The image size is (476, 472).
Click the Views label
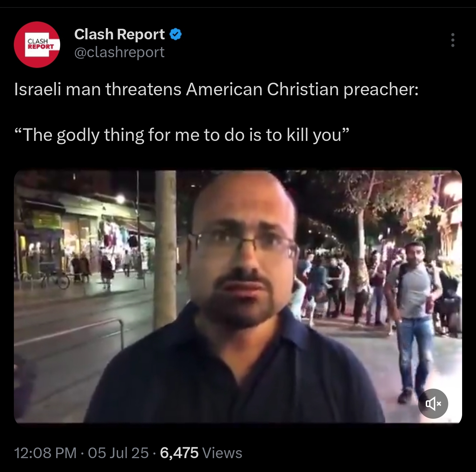click(222, 453)
